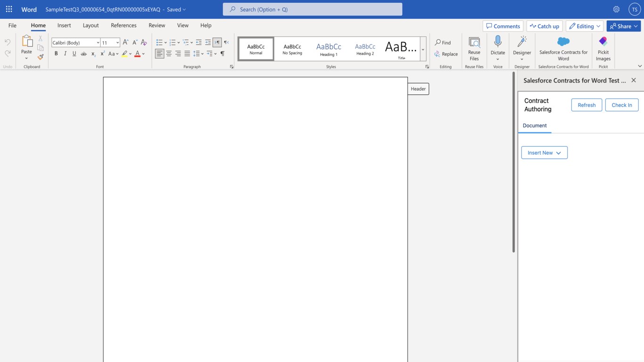The image size is (644, 362).
Task: Start Dictate with the microphone
Action: [498, 41]
